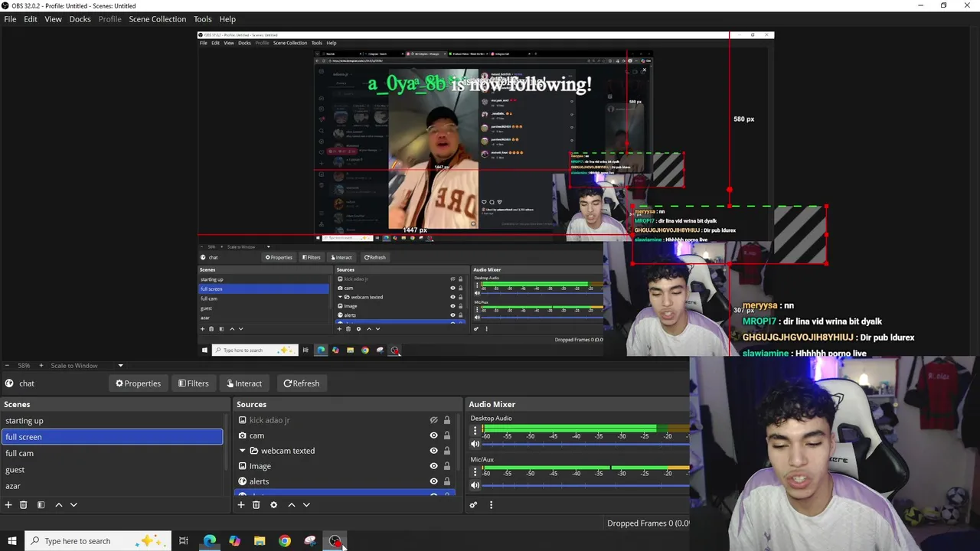The image size is (980, 551).
Task: Move the selected scene up
Action: pos(58,505)
